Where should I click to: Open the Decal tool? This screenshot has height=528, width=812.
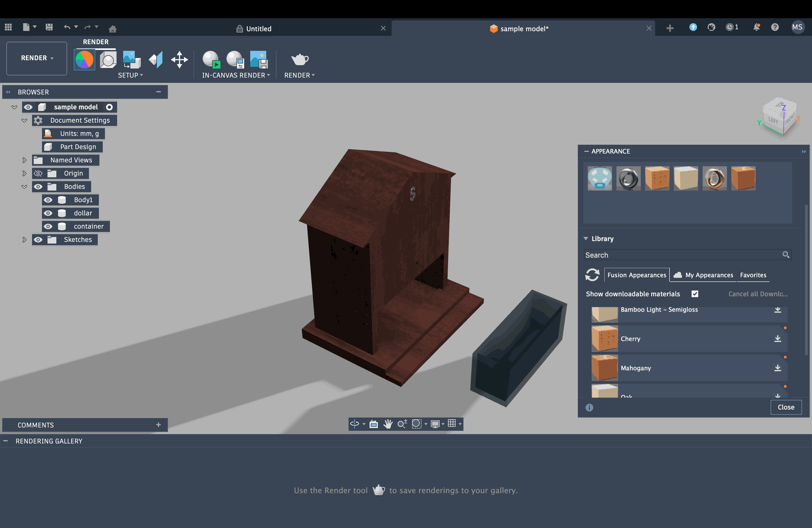(x=132, y=60)
